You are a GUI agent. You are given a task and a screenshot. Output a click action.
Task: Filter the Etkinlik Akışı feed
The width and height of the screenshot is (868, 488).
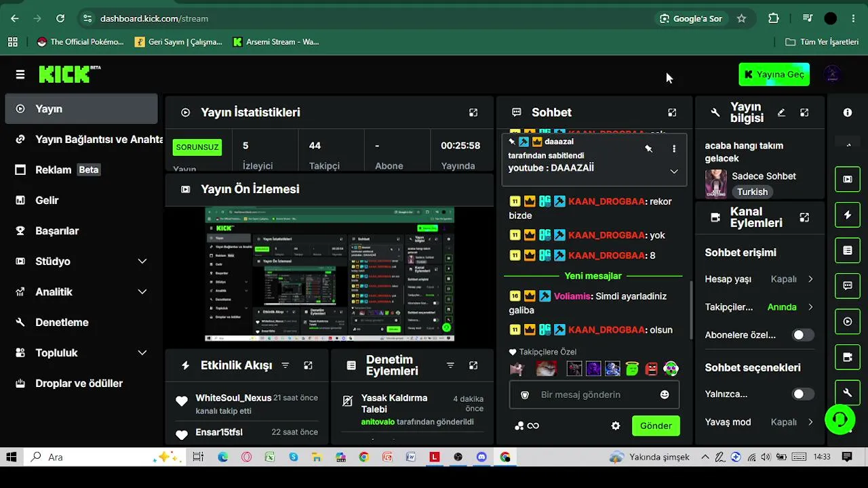285,365
